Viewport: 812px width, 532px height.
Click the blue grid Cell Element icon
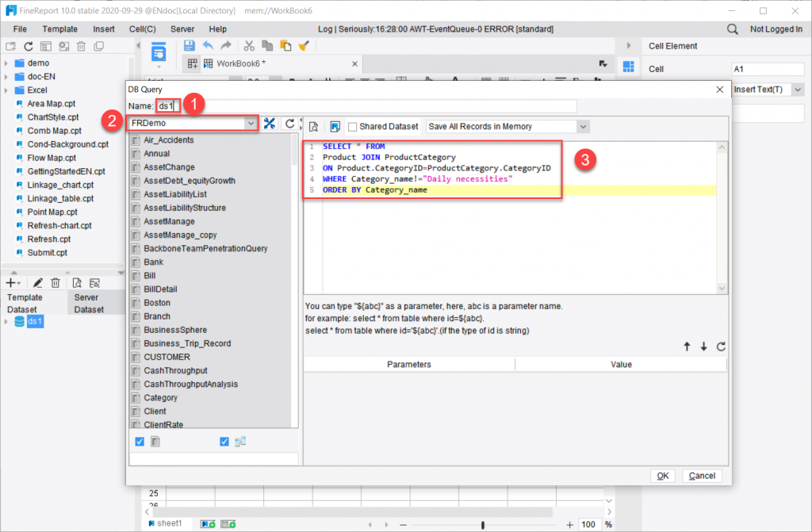[x=628, y=67]
